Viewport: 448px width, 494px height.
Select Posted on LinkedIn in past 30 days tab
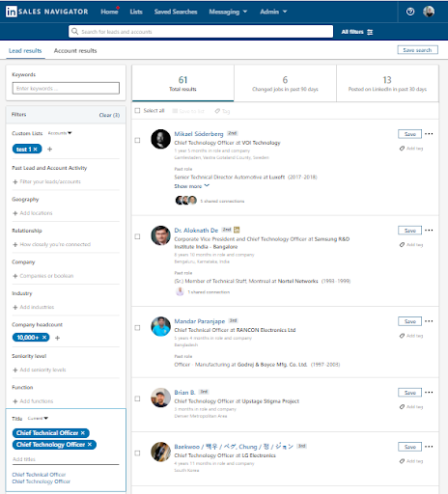tap(387, 83)
